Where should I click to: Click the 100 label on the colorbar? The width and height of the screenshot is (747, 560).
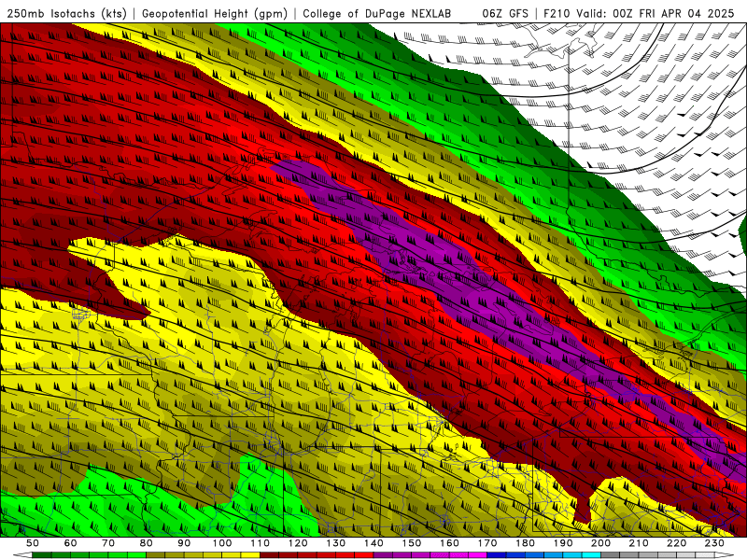click(222, 543)
